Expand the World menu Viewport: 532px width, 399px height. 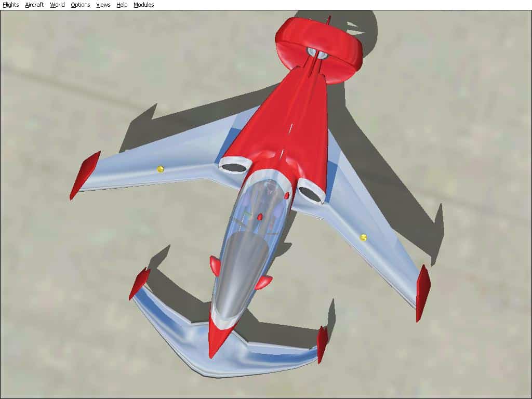57,5
